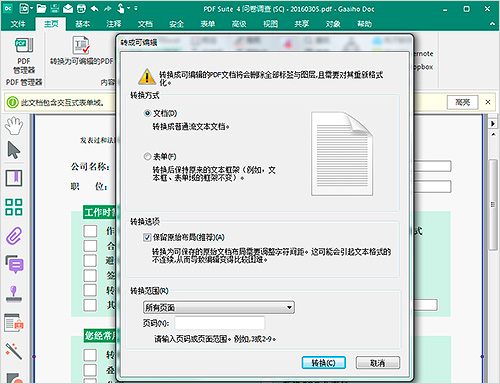Click the touch mode hand icon

coord(121,8)
